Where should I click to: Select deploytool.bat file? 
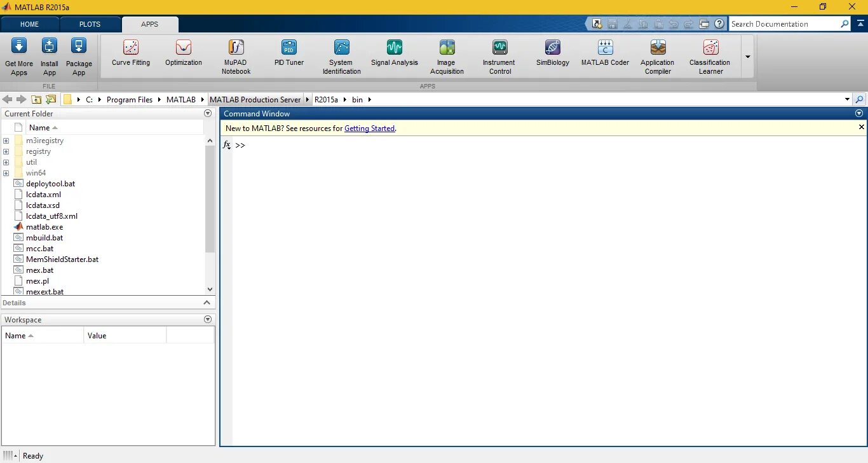(x=50, y=184)
